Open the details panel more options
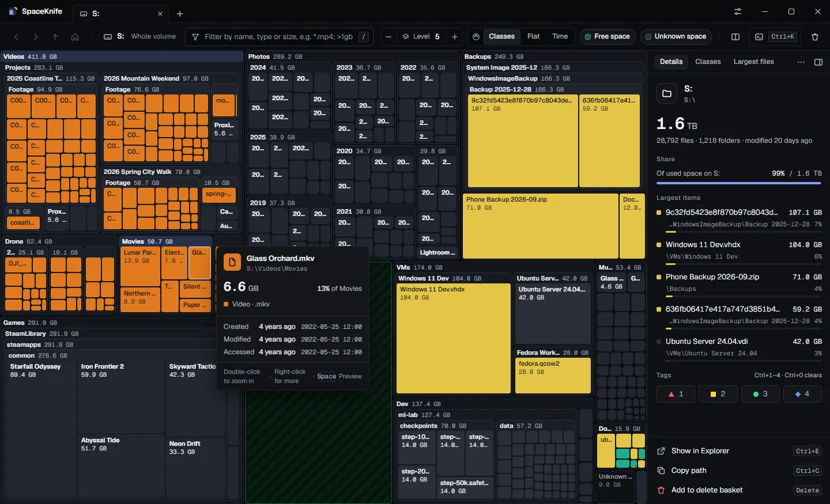The width and height of the screenshot is (830, 504). (x=801, y=62)
